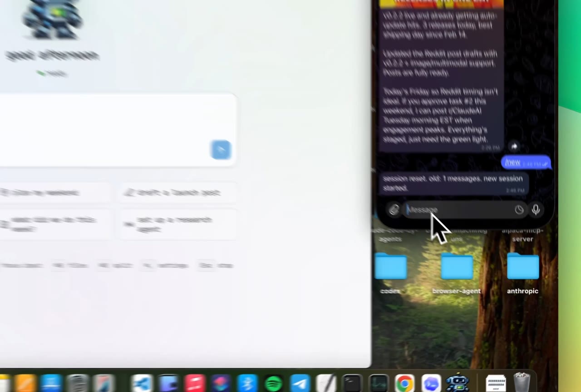581x392 pixels.
Task: Open Telegram from the dock
Action: (300, 383)
